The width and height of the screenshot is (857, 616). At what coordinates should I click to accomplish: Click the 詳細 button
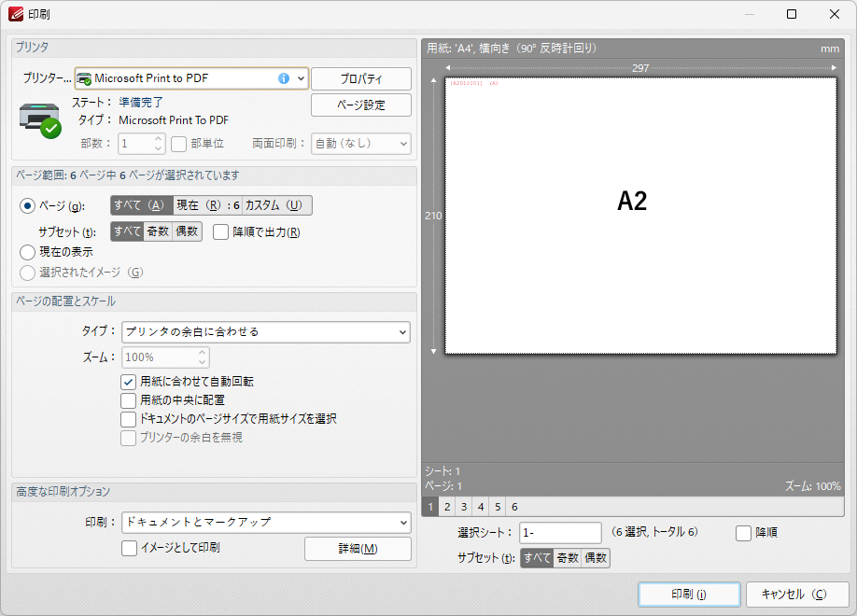[x=358, y=549]
